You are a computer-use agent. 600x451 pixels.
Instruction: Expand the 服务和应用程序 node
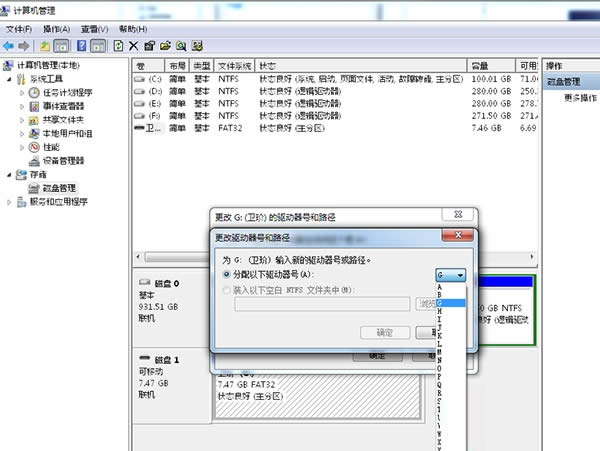tap(10, 201)
